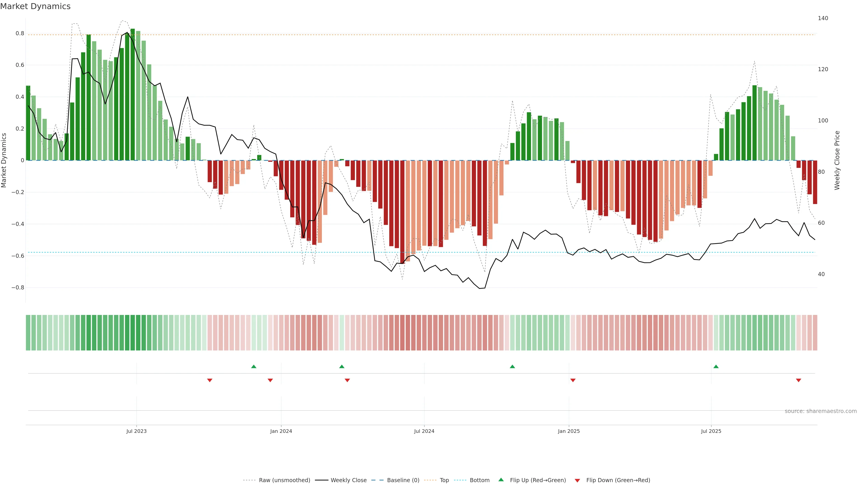Click the first green flip-up triangle marker
The height and width of the screenshot is (488, 868).
click(254, 366)
